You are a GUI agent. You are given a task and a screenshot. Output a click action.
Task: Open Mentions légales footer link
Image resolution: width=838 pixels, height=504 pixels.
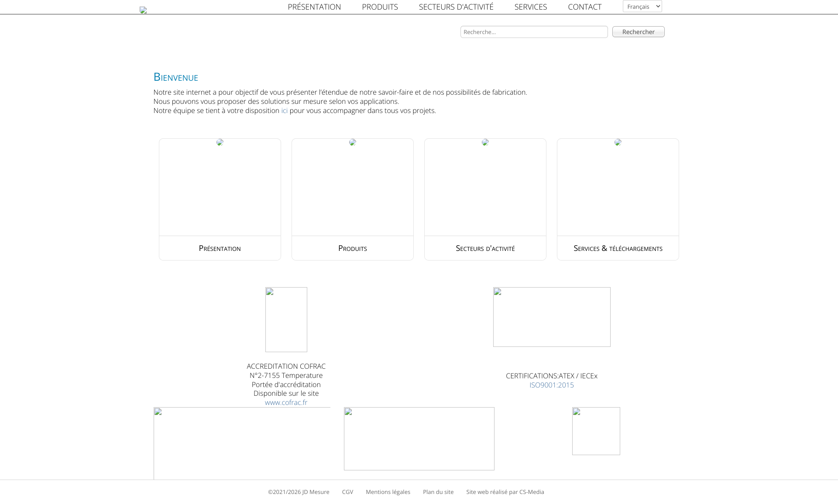point(388,492)
